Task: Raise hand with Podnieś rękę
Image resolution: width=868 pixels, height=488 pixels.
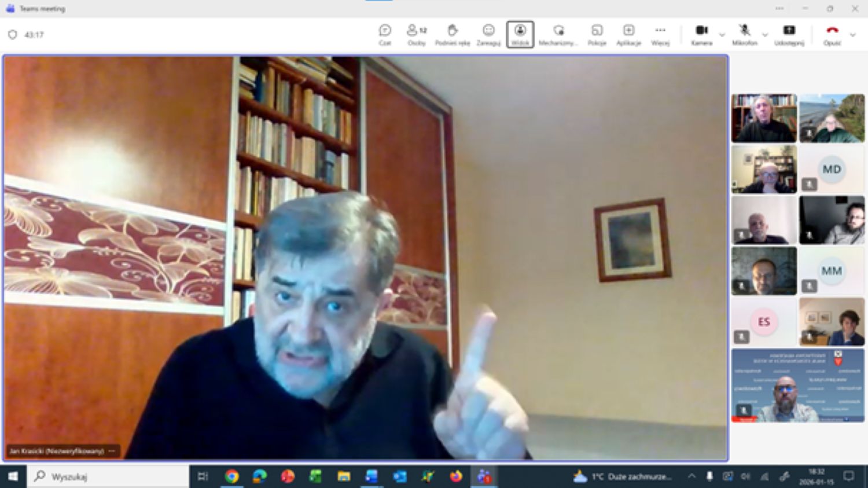Action: tap(452, 34)
